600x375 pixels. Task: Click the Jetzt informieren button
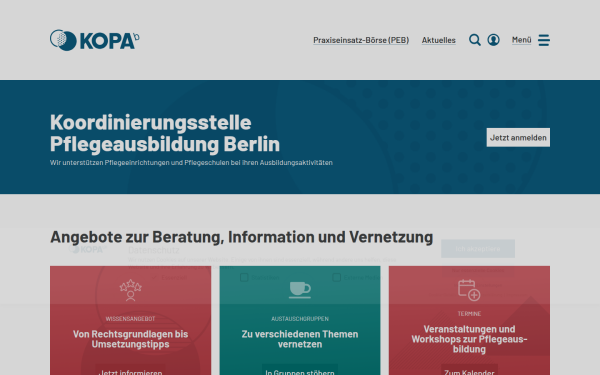click(x=130, y=370)
